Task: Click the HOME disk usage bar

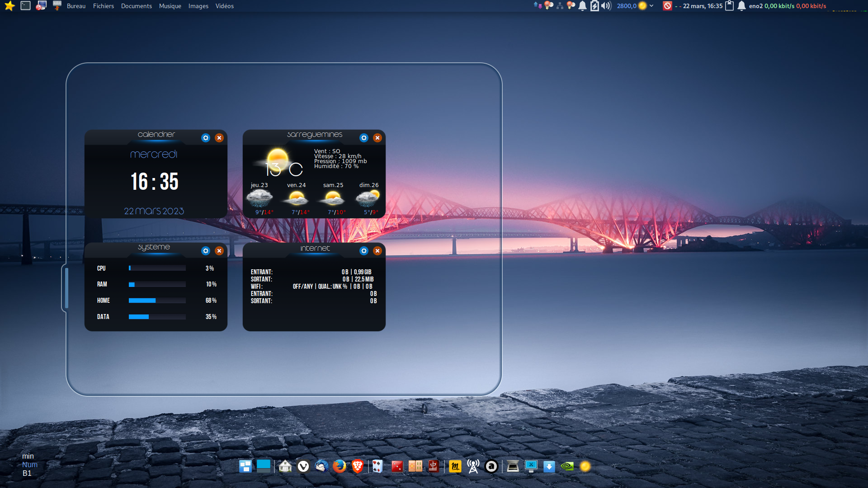Action: 157,300
